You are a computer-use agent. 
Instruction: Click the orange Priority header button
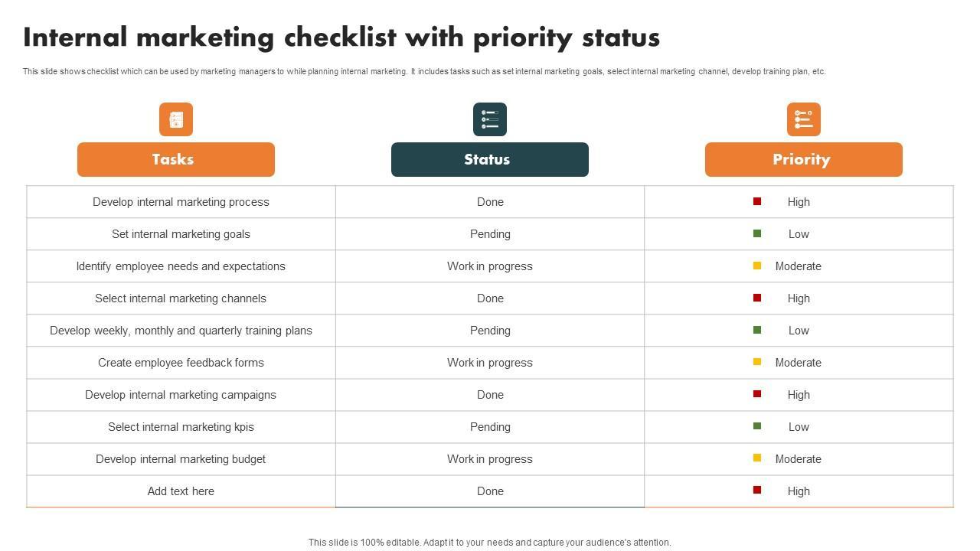(x=804, y=159)
